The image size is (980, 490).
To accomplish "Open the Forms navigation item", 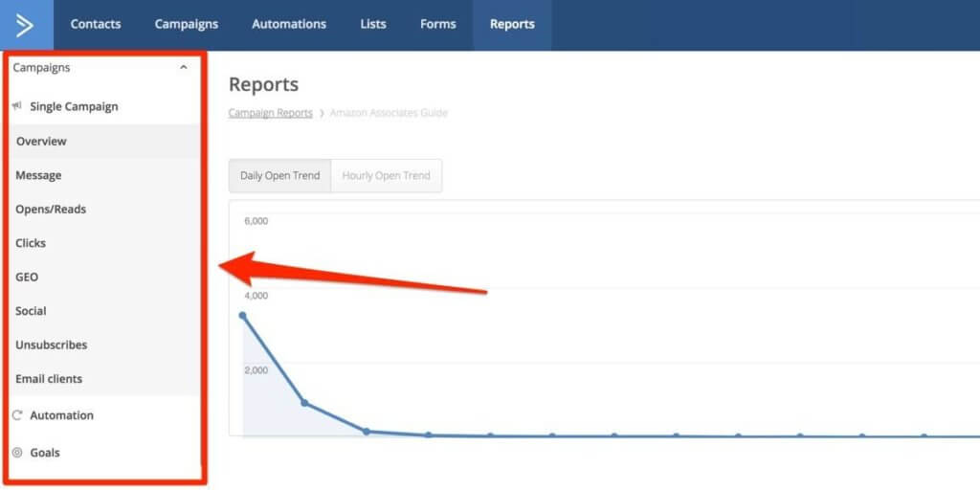I will click(438, 24).
